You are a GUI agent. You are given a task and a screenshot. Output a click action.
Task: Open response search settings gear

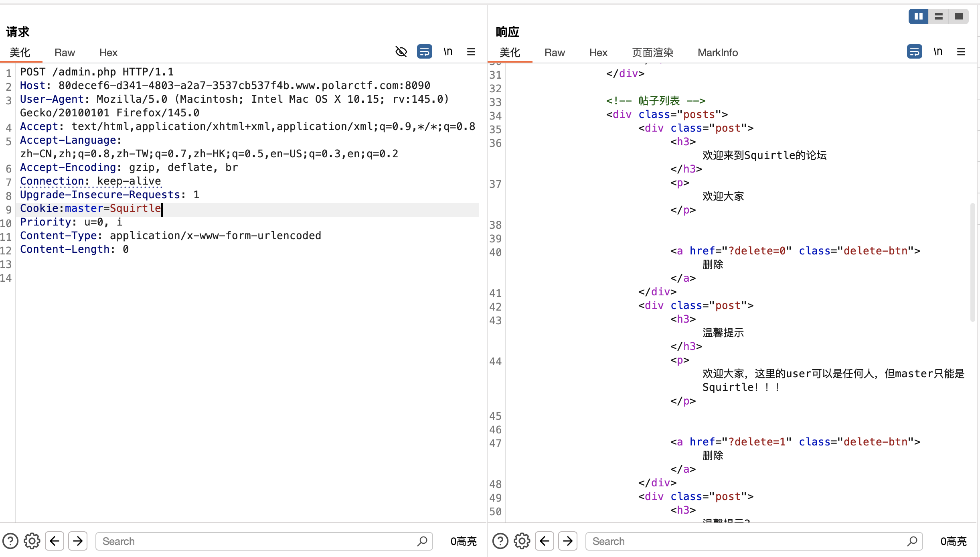(522, 541)
